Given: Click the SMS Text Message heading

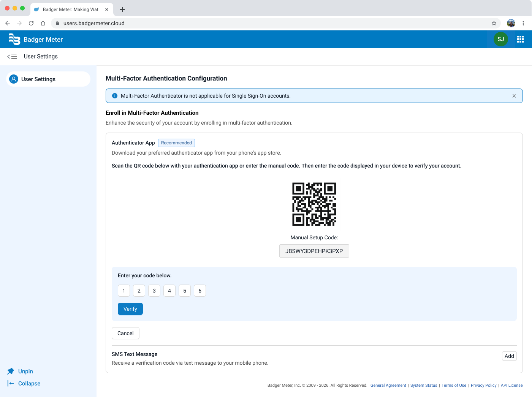Looking at the screenshot, I should point(135,354).
